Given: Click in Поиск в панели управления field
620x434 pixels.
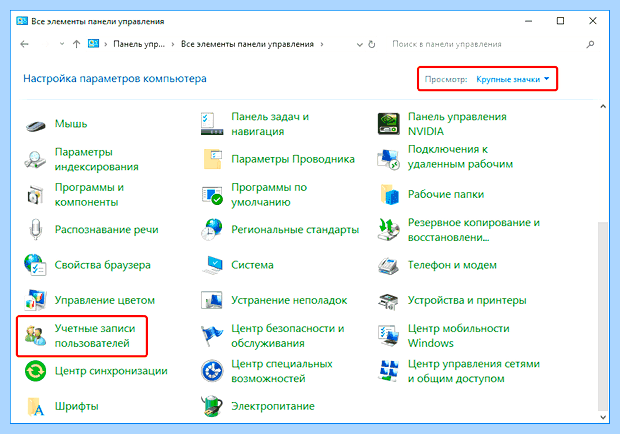Looking at the screenshot, I should [486, 44].
